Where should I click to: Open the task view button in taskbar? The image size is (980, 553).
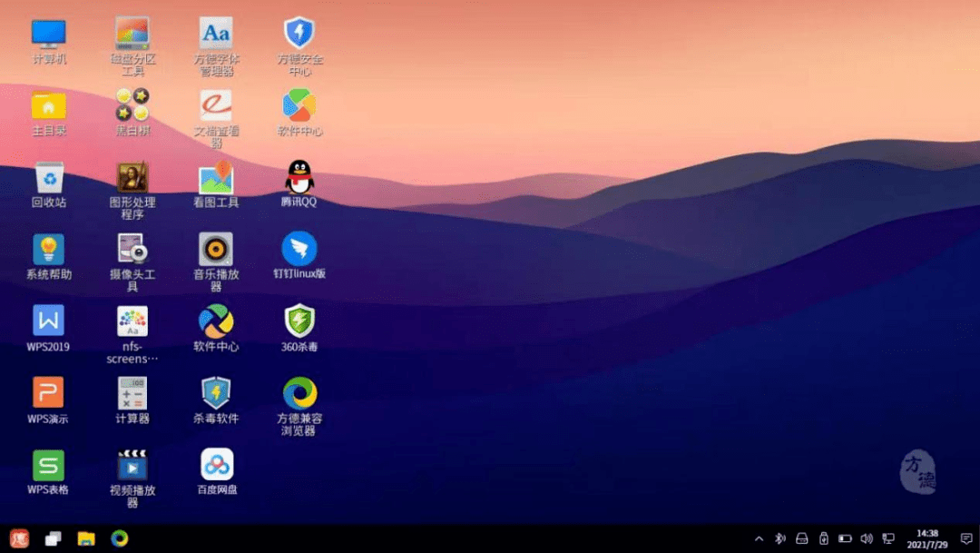53,538
